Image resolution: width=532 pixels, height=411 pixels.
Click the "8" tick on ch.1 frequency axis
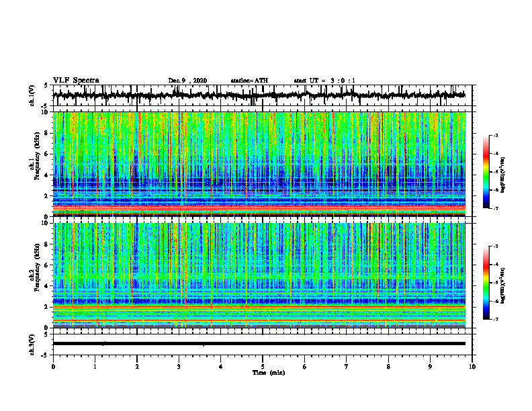[x=47, y=133]
